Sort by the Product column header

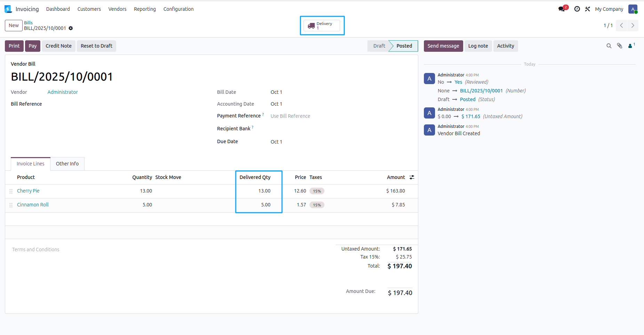click(26, 177)
